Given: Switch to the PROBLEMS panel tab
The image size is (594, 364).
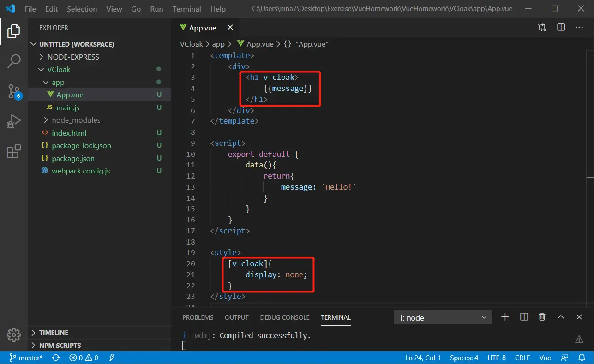Looking at the screenshot, I should tap(198, 317).
